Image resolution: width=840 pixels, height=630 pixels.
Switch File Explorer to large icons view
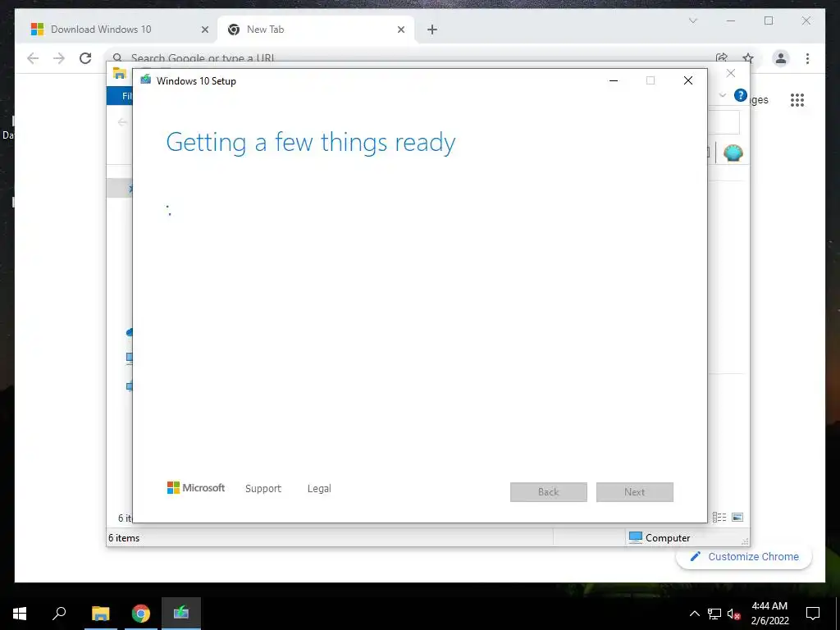pyautogui.click(x=737, y=517)
